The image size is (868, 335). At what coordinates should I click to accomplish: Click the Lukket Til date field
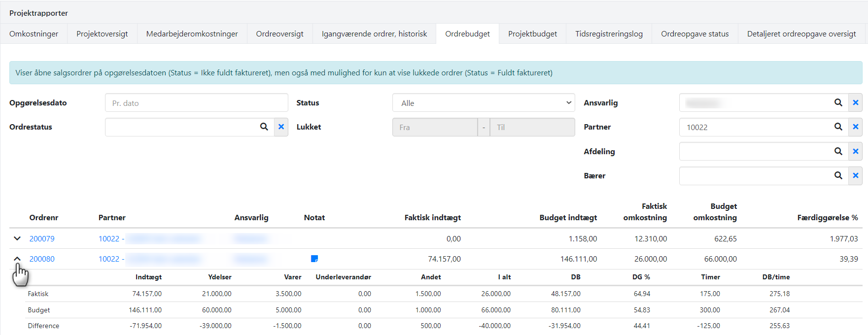pyautogui.click(x=532, y=127)
